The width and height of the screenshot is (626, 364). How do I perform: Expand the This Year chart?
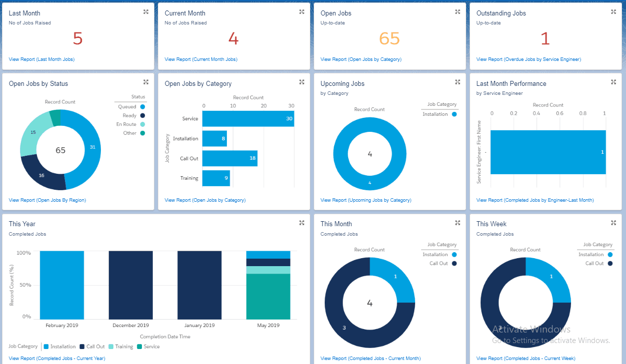(302, 223)
